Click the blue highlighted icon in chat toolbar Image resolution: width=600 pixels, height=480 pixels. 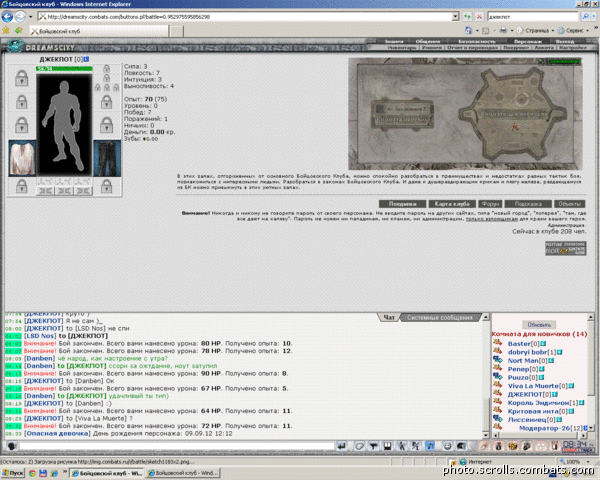[x=430, y=446]
